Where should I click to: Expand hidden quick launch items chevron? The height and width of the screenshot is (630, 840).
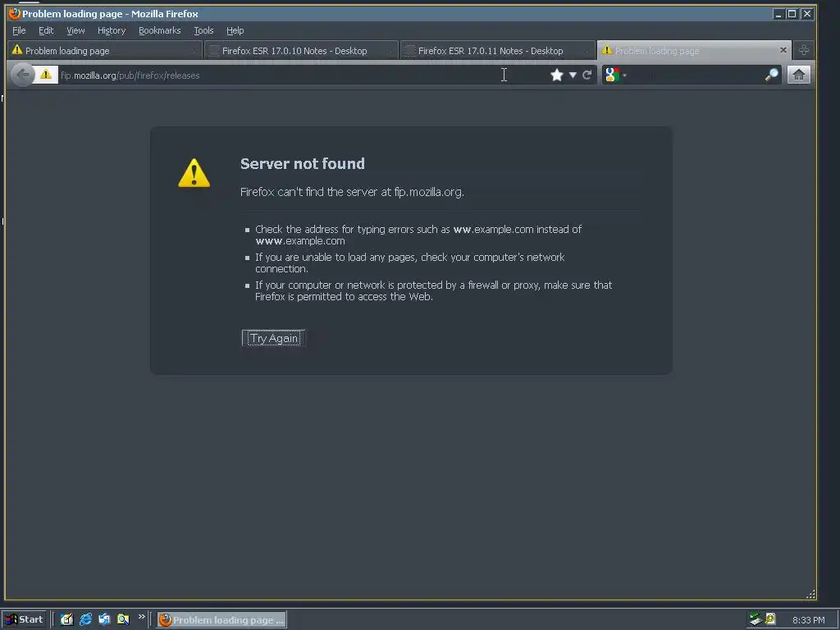pyautogui.click(x=141, y=617)
